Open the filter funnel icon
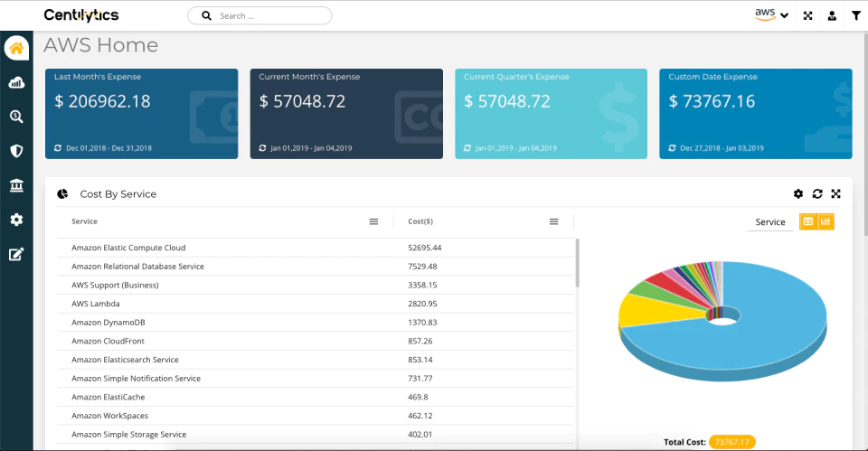 coord(856,16)
